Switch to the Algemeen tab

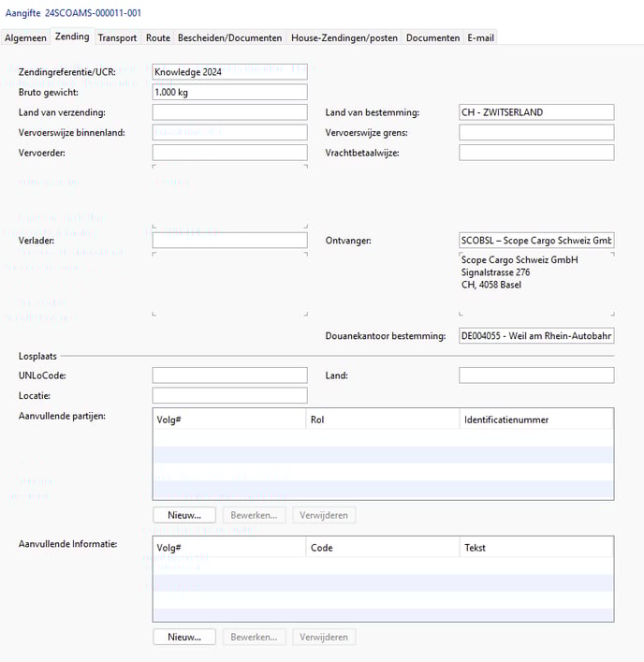26,38
